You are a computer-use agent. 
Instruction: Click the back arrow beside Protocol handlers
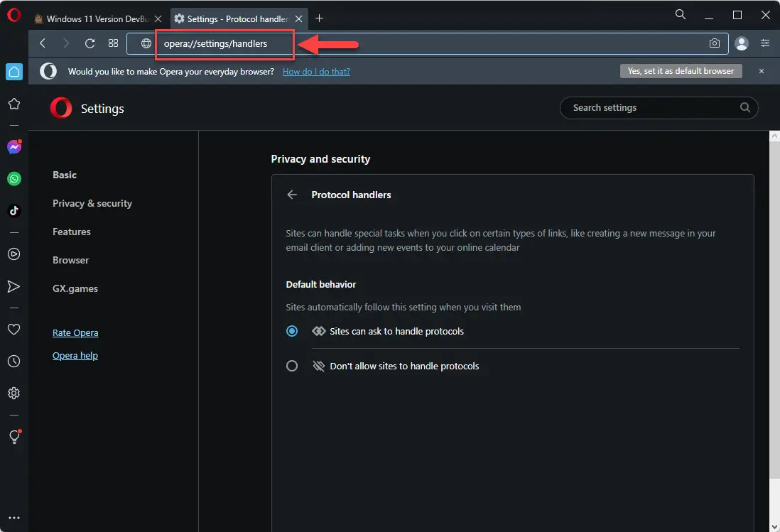292,195
